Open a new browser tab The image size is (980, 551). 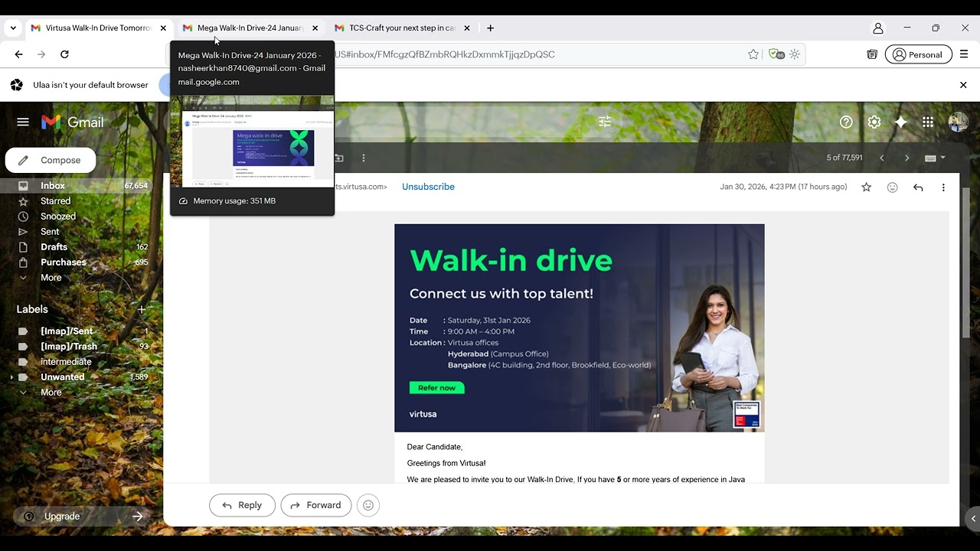[491, 28]
